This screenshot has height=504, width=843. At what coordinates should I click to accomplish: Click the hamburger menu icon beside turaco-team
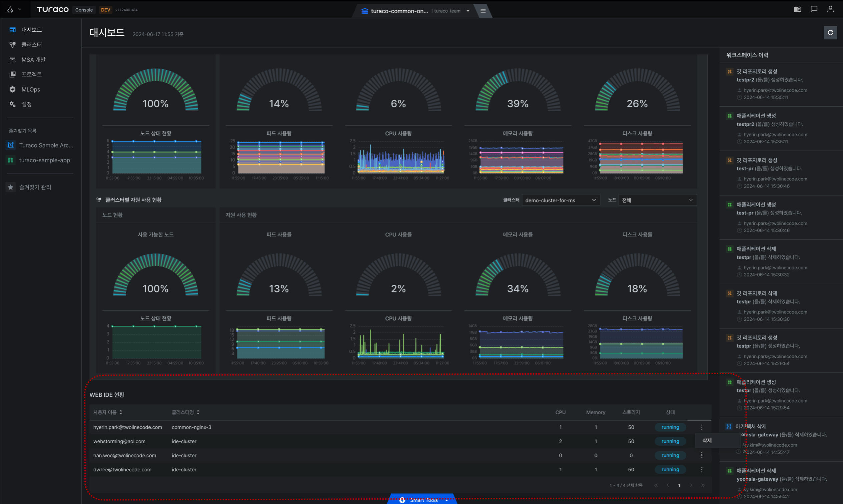pos(483,11)
